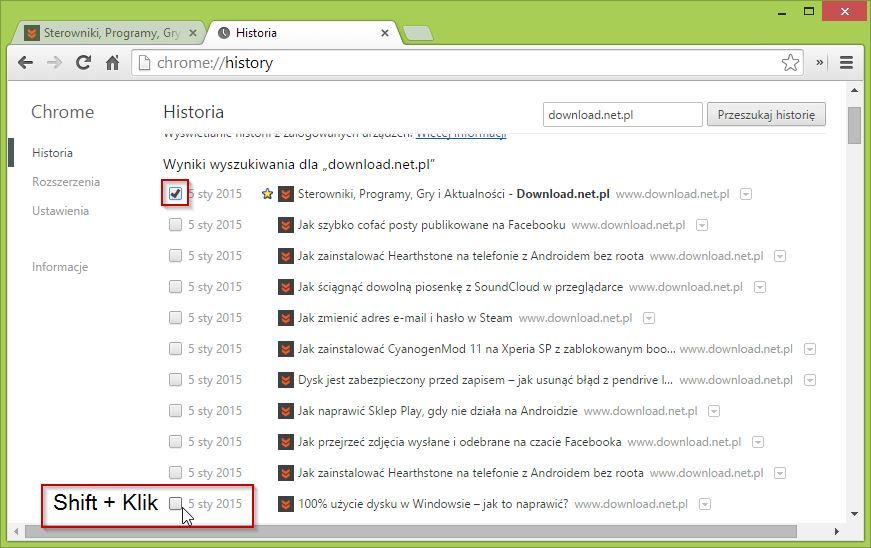
Task: Open dropdown arrow for Jak zmienić adres e-mail
Action: click(x=649, y=319)
